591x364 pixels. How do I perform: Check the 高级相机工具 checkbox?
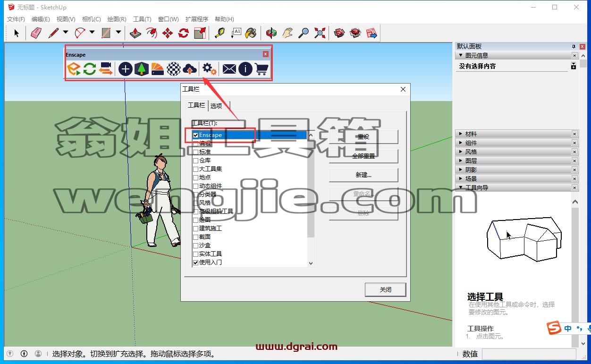195,212
